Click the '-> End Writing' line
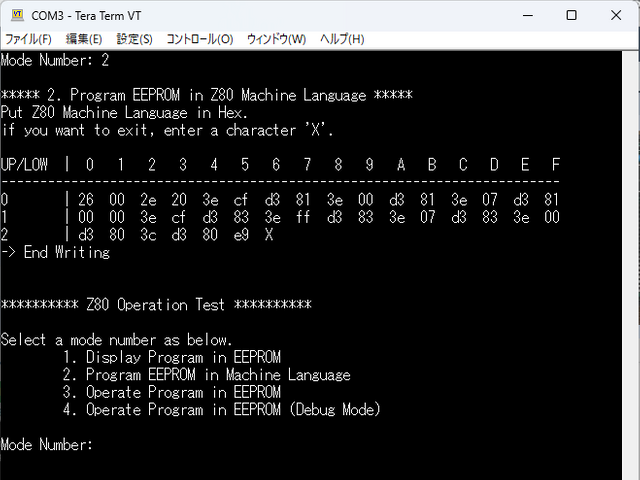640x480 pixels. pyautogui.click(x=55, y=253)
